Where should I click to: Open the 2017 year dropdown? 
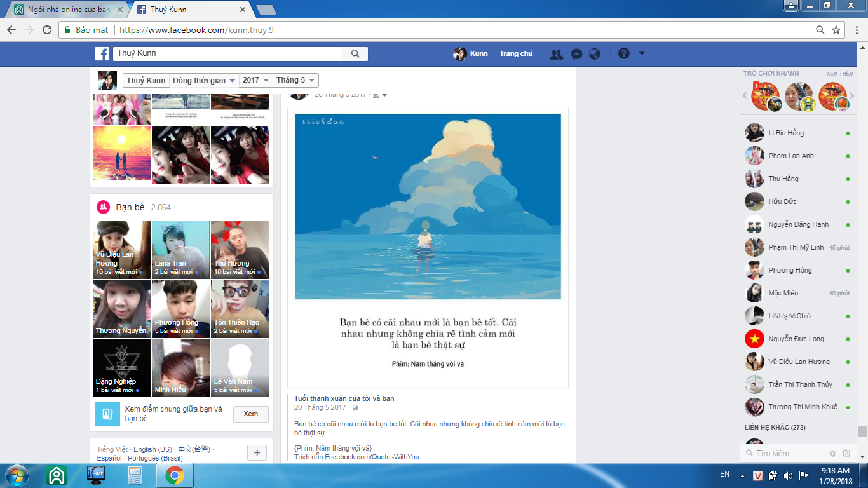[x=255, y=80]
